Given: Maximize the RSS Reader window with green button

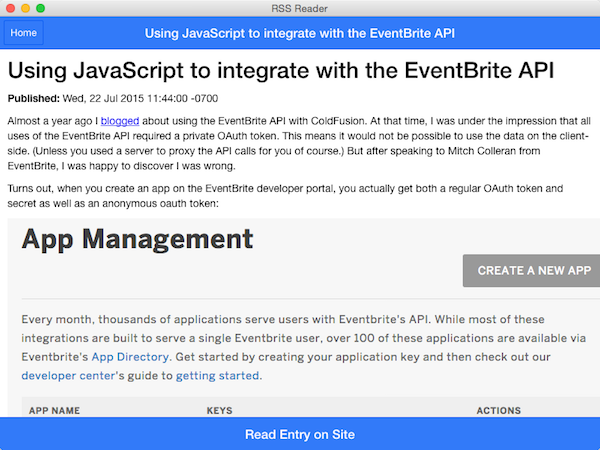Looking at the screenshot, I should (41, 8).
